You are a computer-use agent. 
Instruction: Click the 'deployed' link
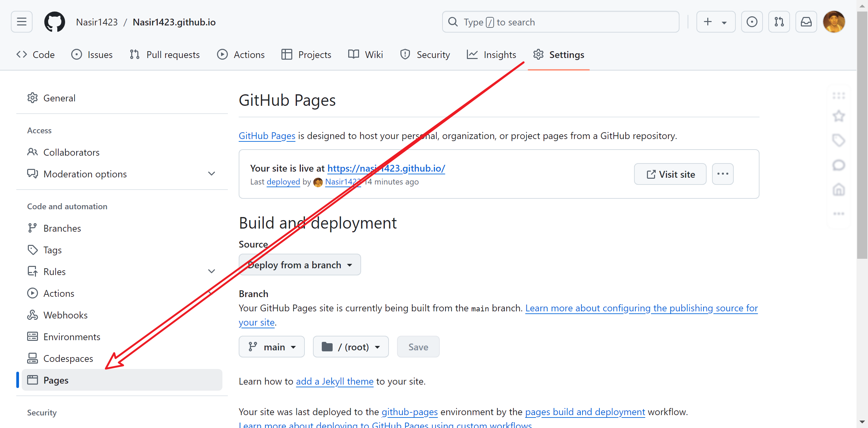pos(283,182)
